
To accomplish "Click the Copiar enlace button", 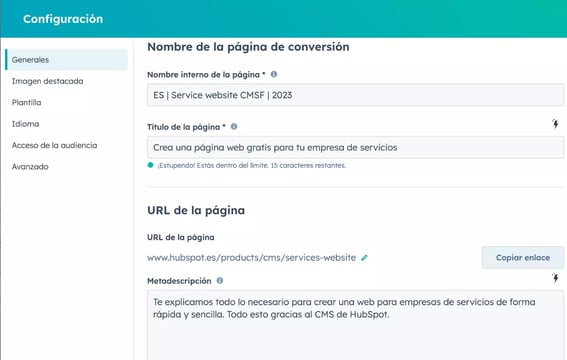I will click(523, 258).
